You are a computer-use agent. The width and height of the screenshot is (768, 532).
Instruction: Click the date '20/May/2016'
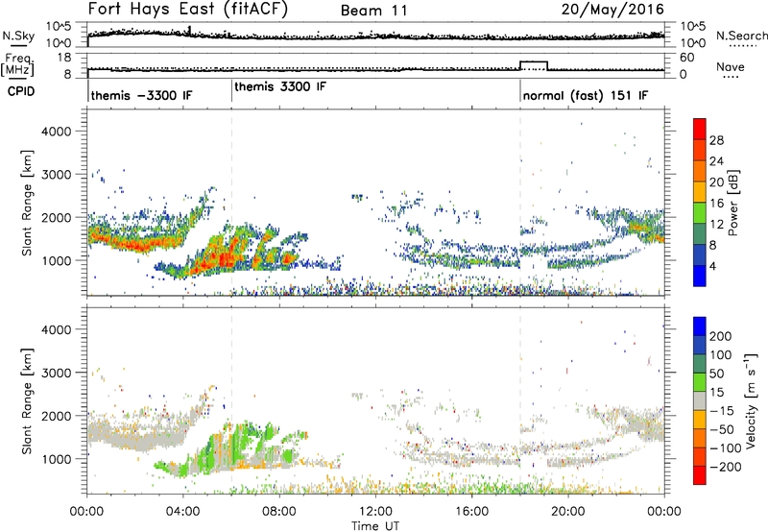tap(612, 9)
